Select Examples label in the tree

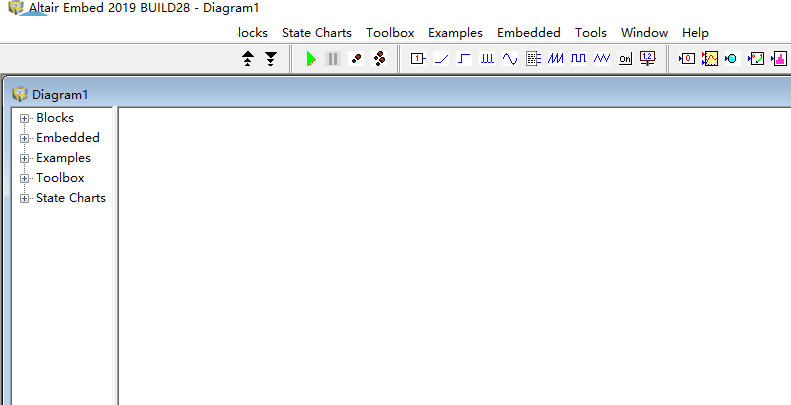click(x=64, y=158)
